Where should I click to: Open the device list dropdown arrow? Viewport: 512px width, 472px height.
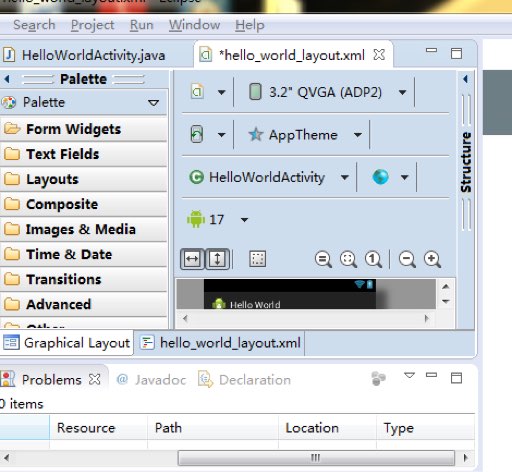(x=402, y=92)
